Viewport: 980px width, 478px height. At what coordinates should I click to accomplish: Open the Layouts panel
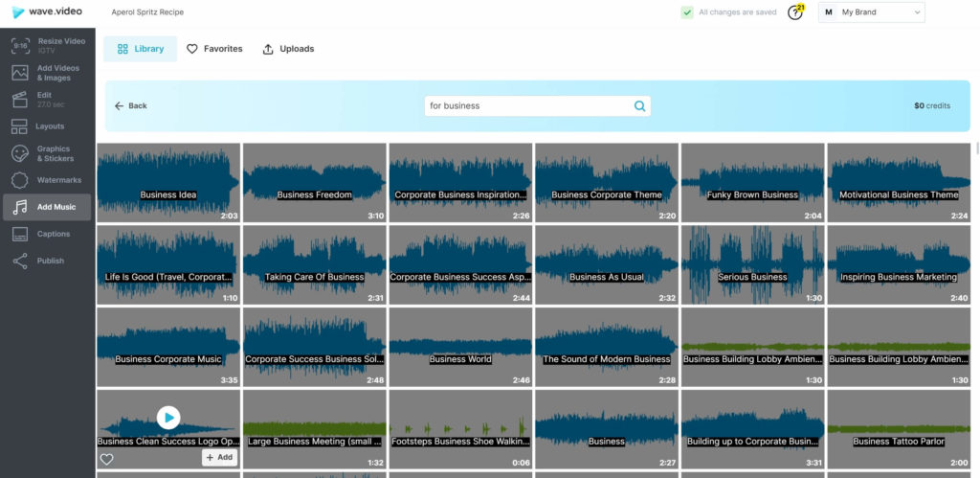tap(48, 126)
